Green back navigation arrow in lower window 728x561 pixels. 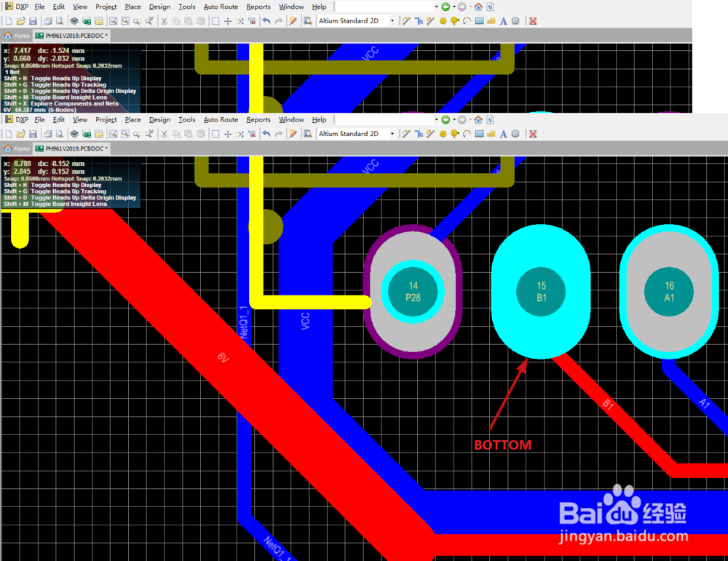click(446, 120)
